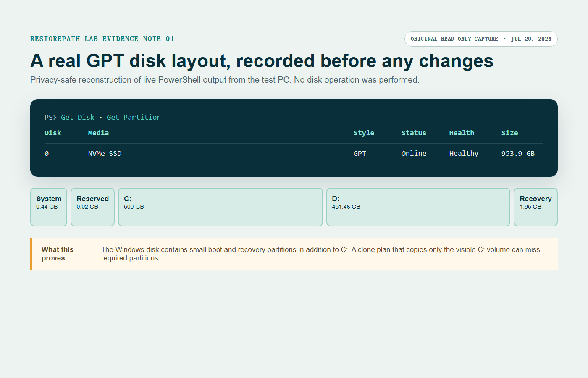Click the "Healthy" health cell
This screenshot has width=588, height=378.
[464, 154]
